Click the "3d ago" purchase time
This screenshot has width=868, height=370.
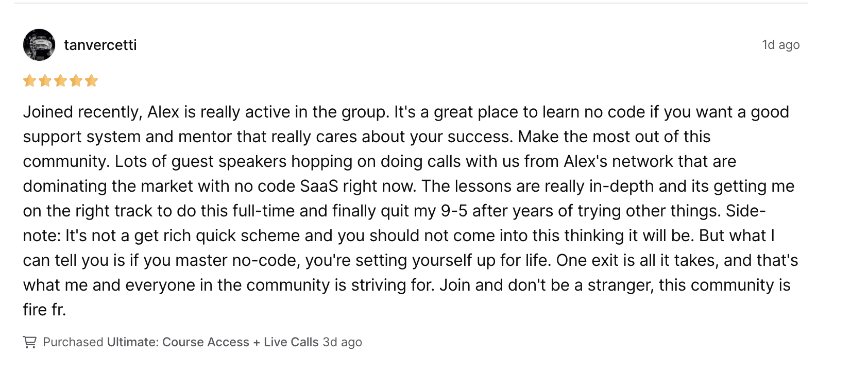pos(342,342)
